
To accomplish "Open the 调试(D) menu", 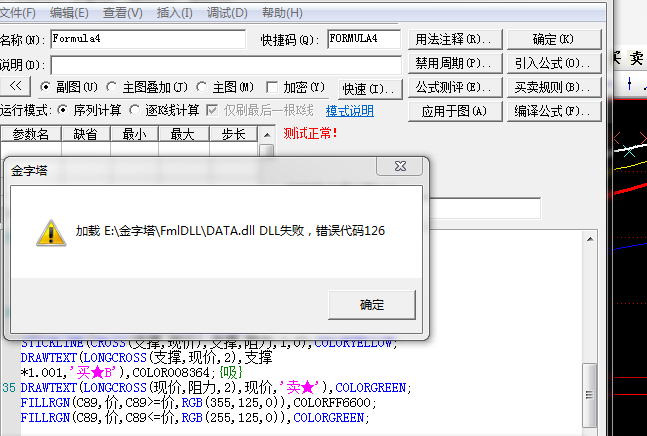I will 227,13.
